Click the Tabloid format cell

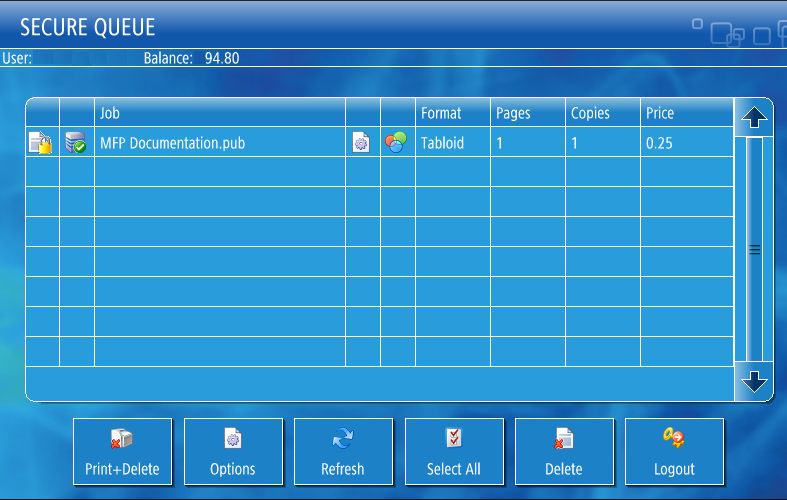tap(453, 142)
